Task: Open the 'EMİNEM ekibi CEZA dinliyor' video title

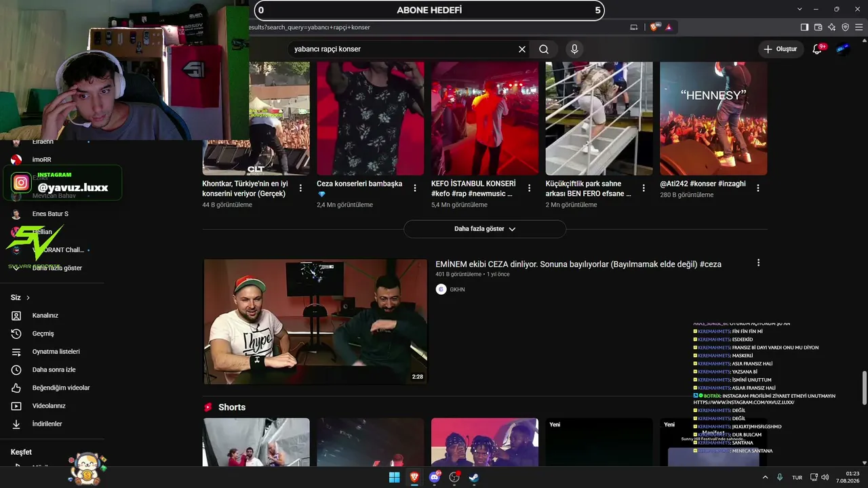Action: pyautogui.click(x=578, y=264)
